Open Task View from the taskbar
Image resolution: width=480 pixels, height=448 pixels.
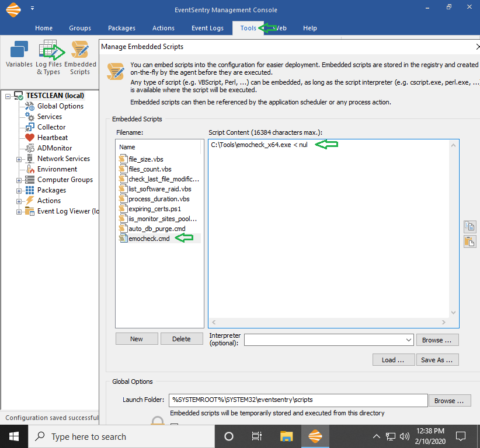(x=256, y=436)
